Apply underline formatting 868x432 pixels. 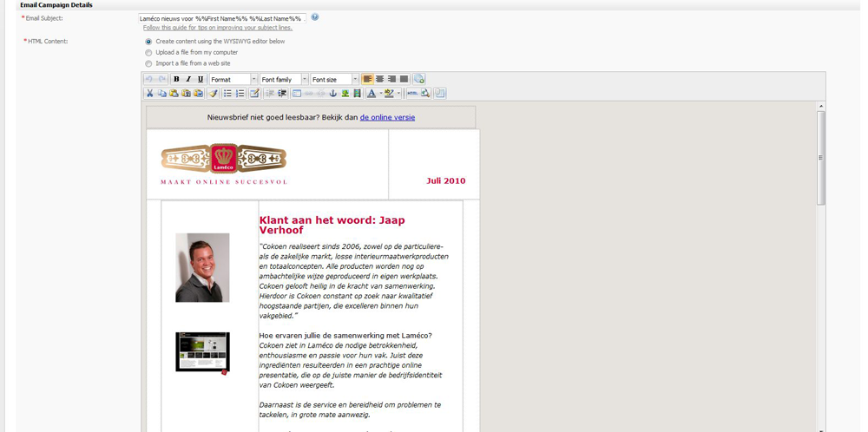click(x=201, y=79)
